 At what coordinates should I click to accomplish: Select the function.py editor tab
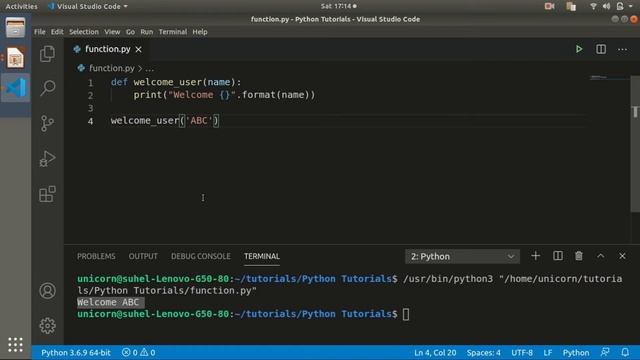tap(107, 49)
